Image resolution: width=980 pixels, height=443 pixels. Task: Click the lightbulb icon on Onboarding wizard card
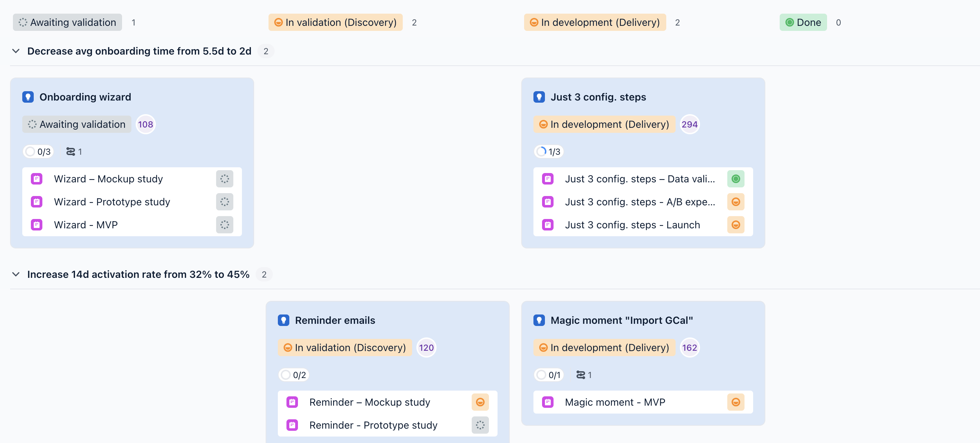click(x=28, y=97)
